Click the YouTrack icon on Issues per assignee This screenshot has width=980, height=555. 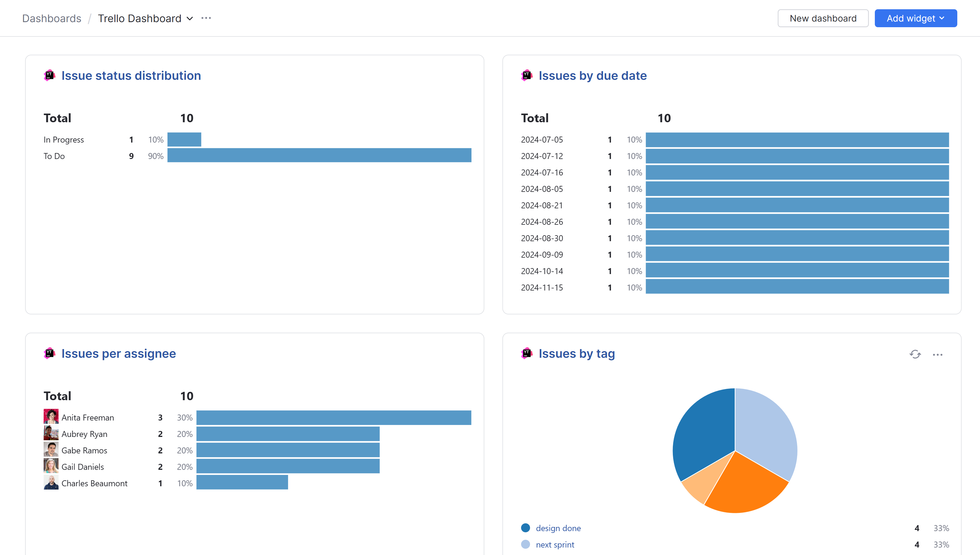click(x=50, y=353)
